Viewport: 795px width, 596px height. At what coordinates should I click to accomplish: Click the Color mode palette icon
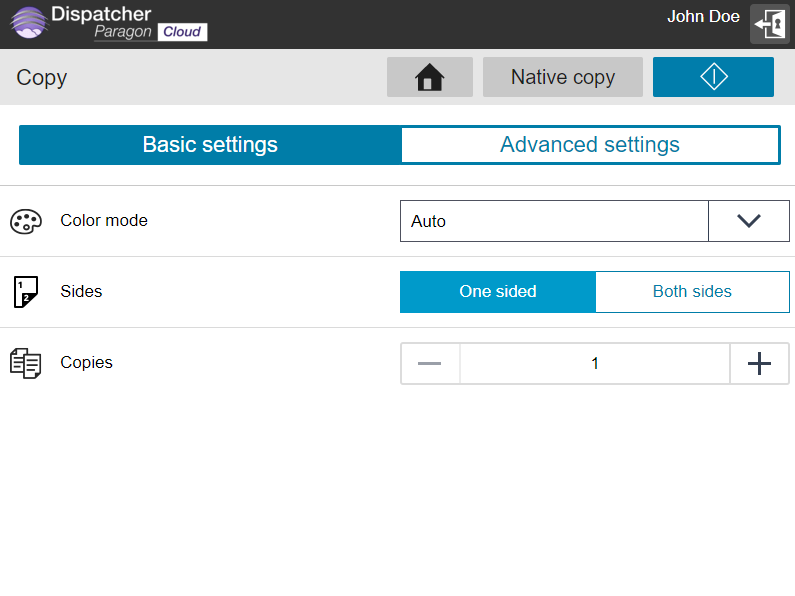click(26, 221)
